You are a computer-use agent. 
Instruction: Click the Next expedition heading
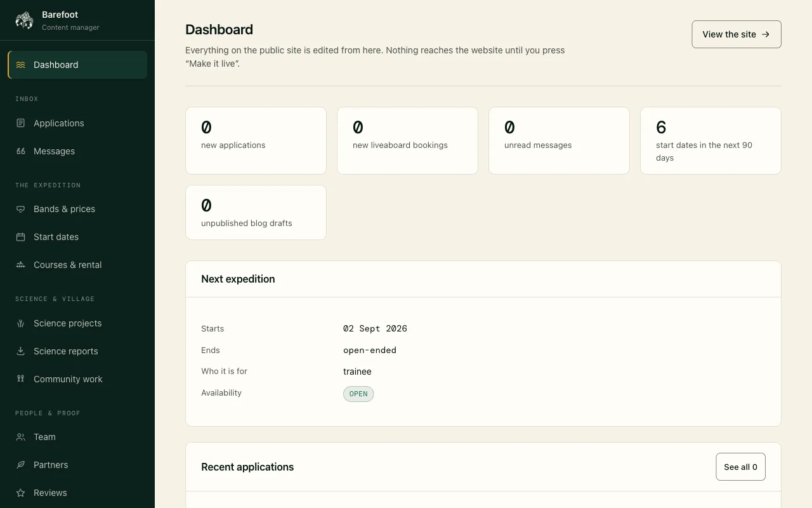[238, 279]
